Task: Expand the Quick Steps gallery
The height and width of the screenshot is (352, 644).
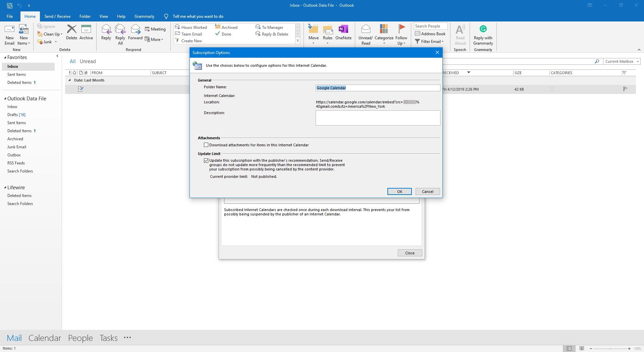Action: [x=298, y=41]
